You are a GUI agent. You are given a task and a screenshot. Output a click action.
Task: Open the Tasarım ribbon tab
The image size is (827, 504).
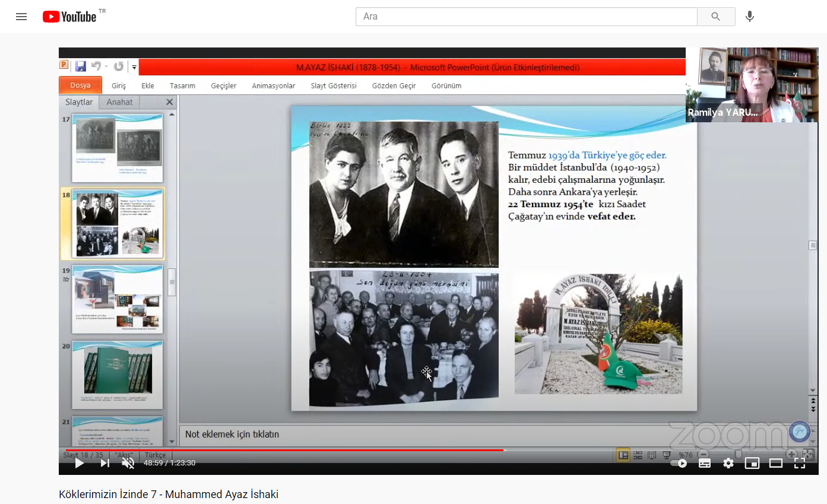coord(182,86)
